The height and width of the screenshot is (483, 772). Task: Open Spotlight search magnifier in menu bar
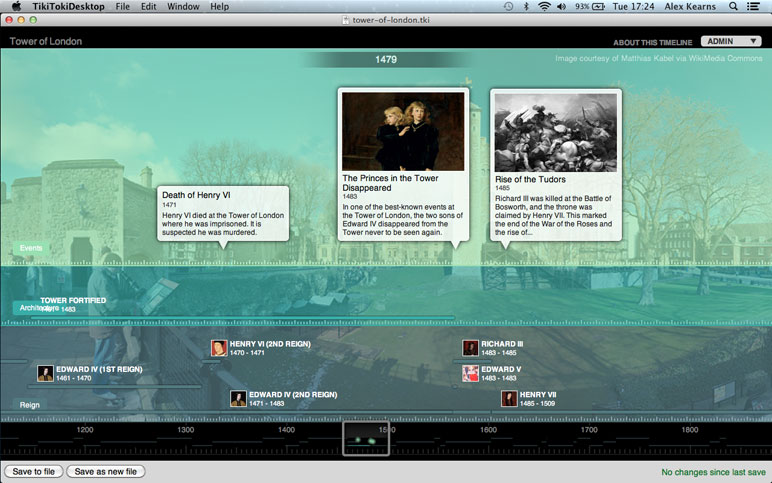pos(733,6)
